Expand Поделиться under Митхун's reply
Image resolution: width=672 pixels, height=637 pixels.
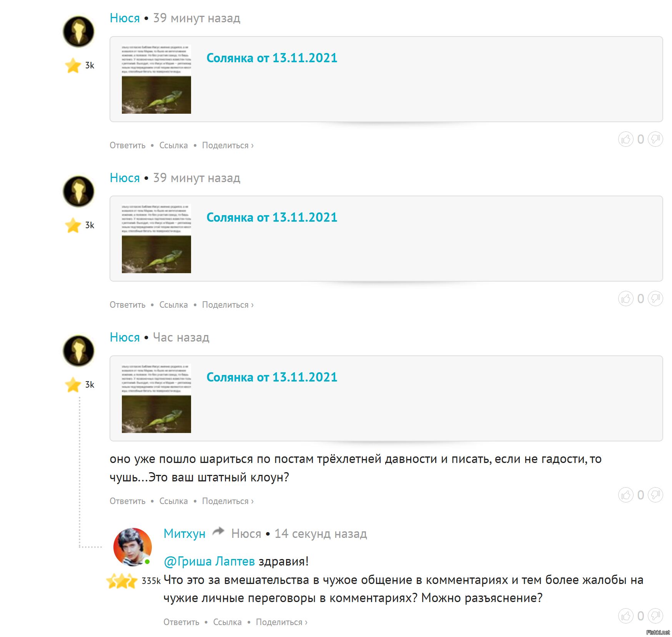point(281,622)
